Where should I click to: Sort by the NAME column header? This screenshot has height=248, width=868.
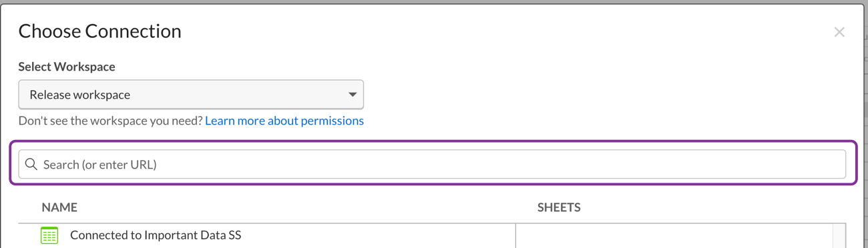coord(59,207)
